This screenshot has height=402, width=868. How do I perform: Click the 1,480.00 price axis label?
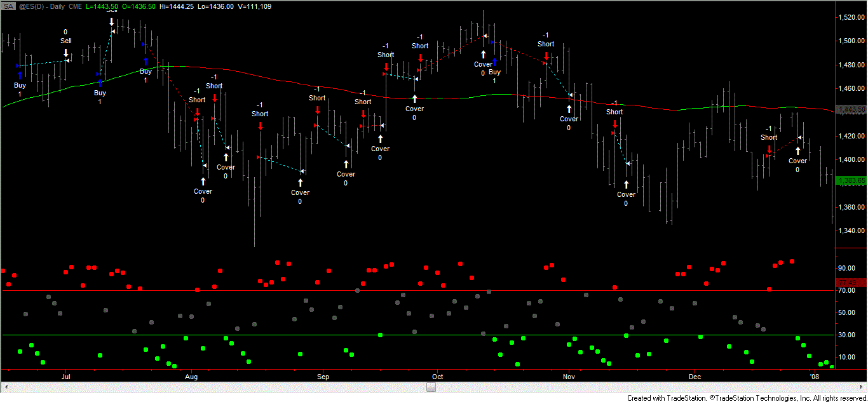pyautogui.click(x=851, y=65)
